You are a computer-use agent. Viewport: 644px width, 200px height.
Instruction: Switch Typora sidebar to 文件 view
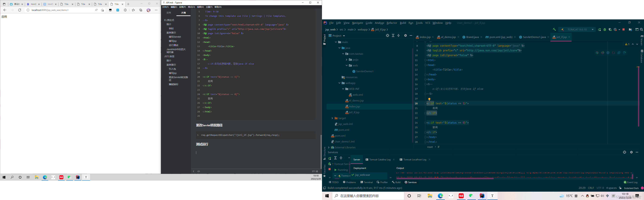pyautogui.click(x=169, y=13)
